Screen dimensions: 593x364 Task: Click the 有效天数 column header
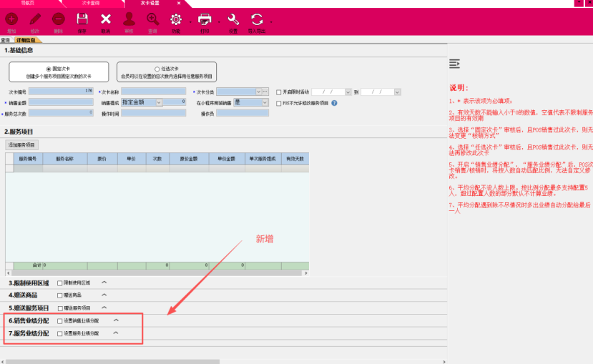(x=295, y=159)
